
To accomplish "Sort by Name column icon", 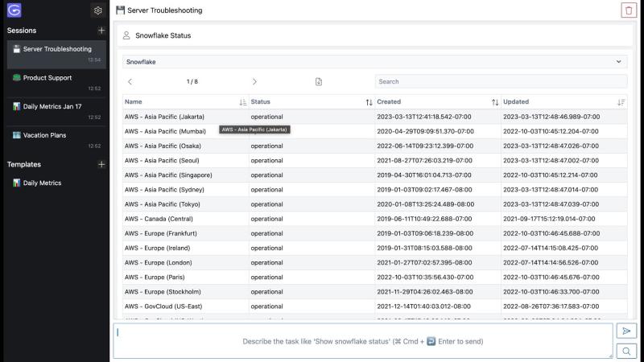I will pos(243,102).
